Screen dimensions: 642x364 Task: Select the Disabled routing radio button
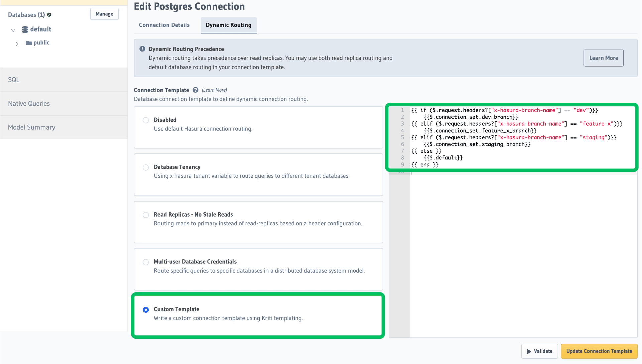tap(146, 120)
